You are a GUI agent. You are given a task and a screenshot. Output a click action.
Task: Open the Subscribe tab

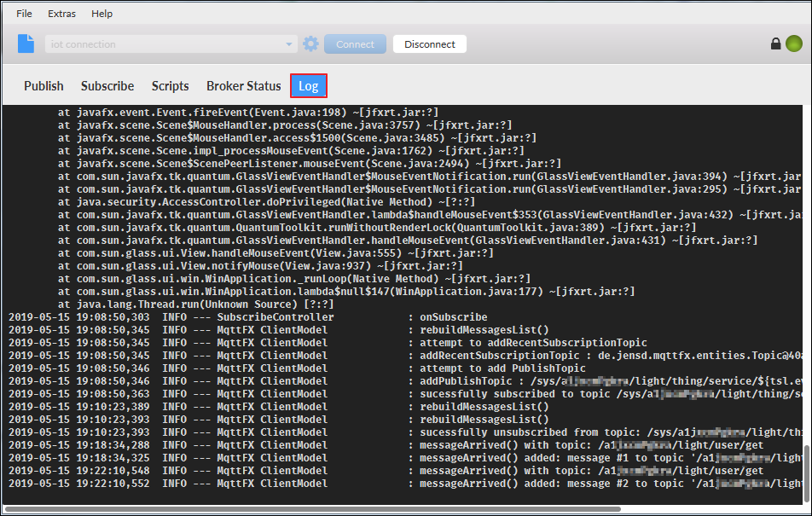click(107, 85)
